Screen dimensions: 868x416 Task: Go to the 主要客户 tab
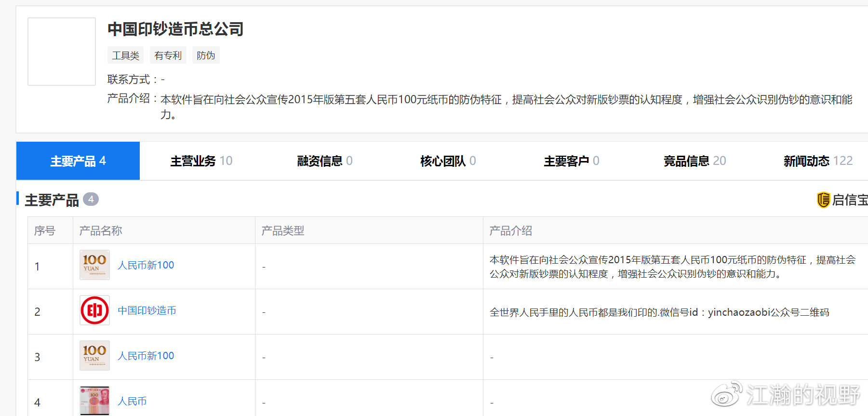(571, 161)
